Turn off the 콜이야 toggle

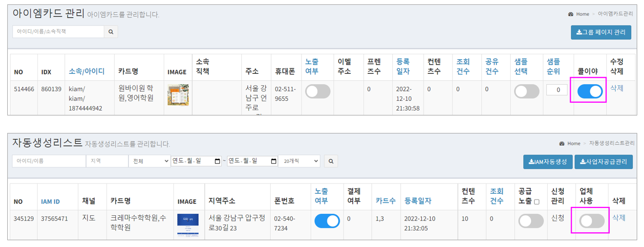click(590, 91)
